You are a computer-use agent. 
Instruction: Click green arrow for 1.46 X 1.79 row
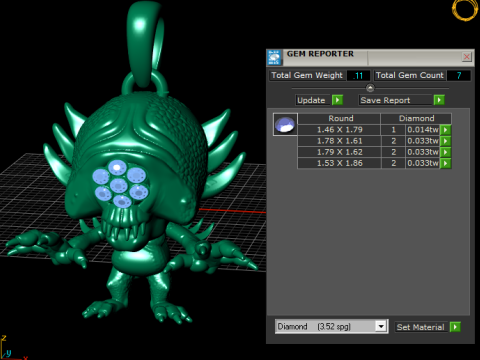446,130
